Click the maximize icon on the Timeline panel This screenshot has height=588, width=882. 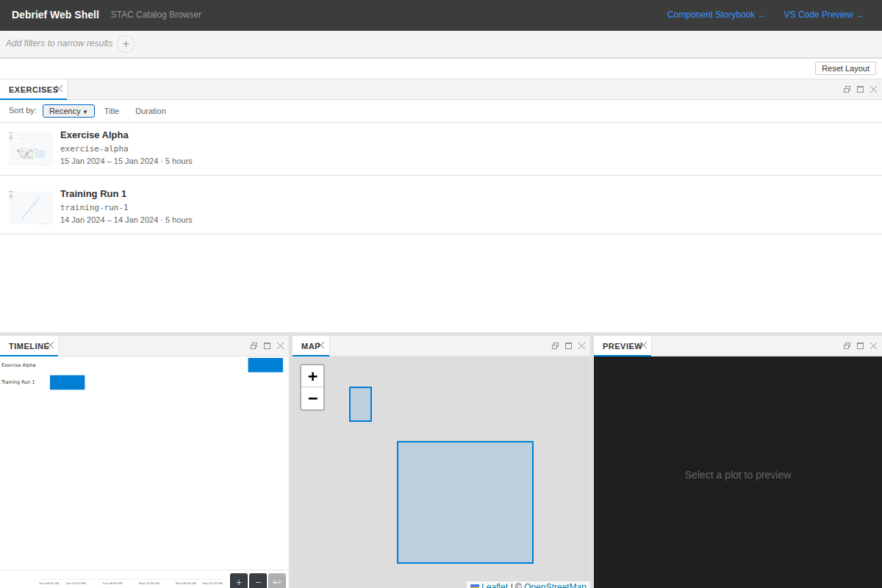(x=266, y=345)
